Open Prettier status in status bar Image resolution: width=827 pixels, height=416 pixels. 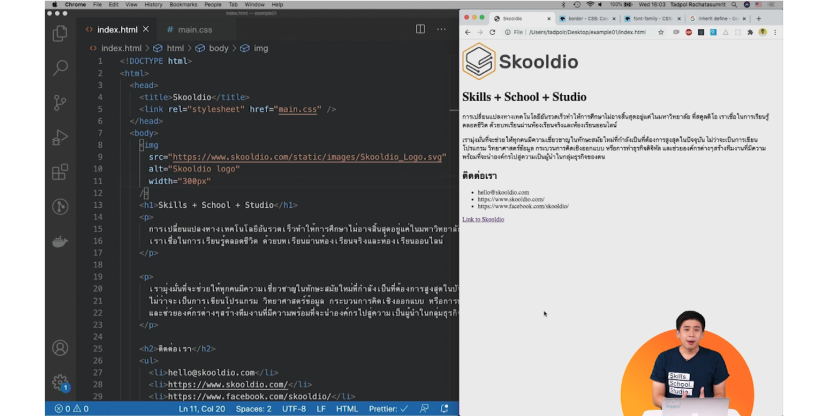(x=388, y=409)
